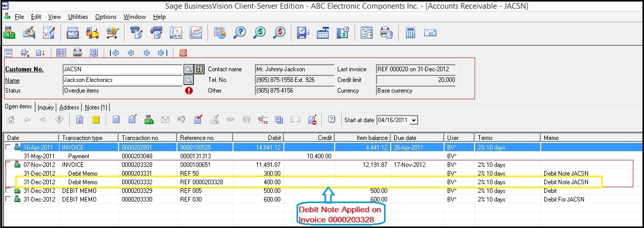644x228 pixels.
Task: Open the help question mark icon beside Start at date
Action: (332, 120)
